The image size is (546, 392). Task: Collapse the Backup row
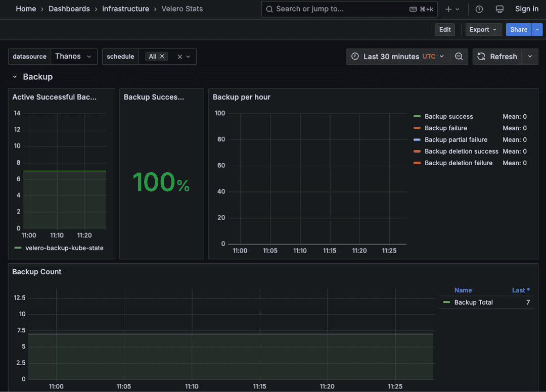point(15,77)
